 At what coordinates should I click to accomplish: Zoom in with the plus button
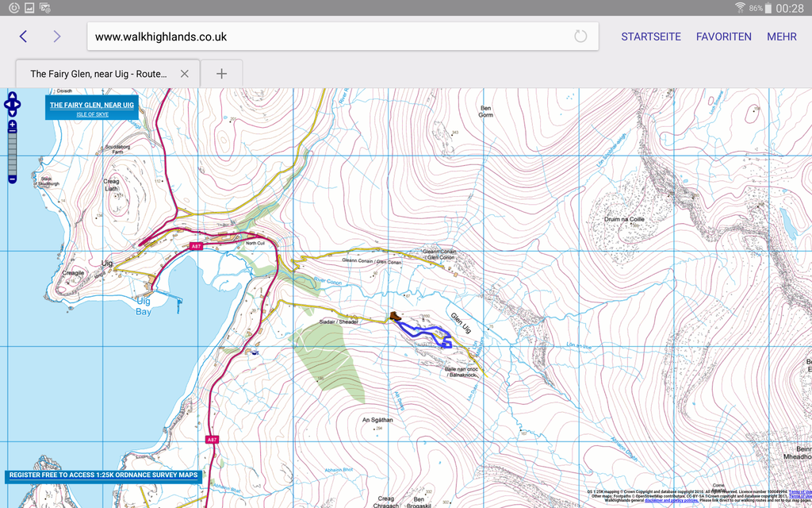pyautogui.click(x=13, y=125)
